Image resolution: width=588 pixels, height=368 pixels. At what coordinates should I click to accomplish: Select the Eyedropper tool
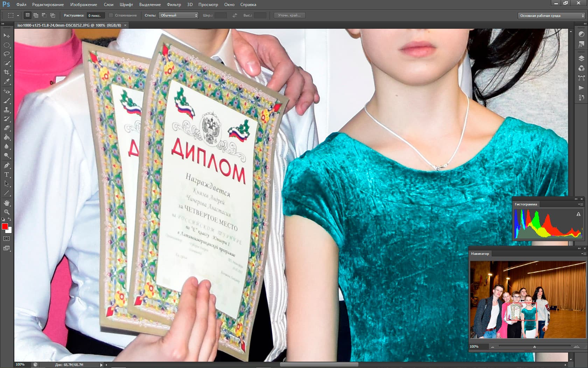(7, 81)
